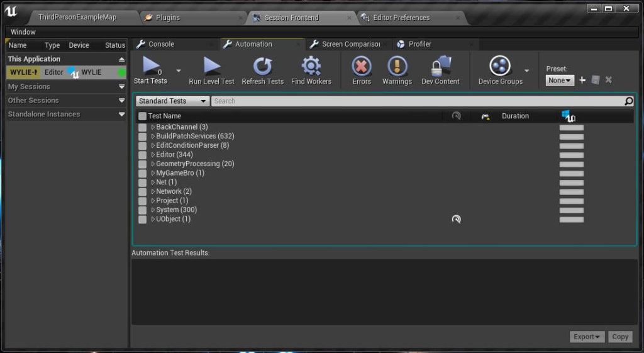
Task: Click the search magnifier icon
Action: click(628, 101)
